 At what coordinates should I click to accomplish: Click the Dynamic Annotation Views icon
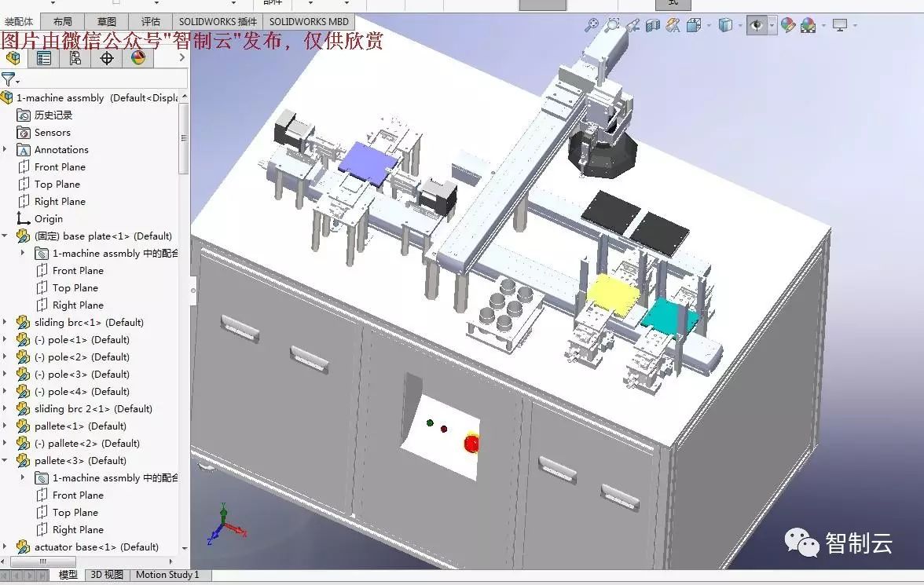click(673, 25)
